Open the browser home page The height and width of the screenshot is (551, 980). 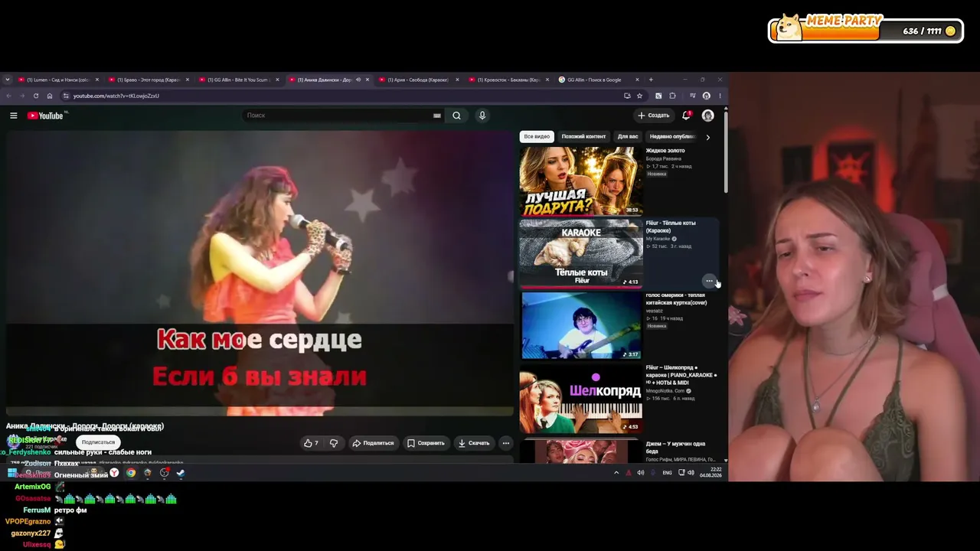tap(50, 96)
